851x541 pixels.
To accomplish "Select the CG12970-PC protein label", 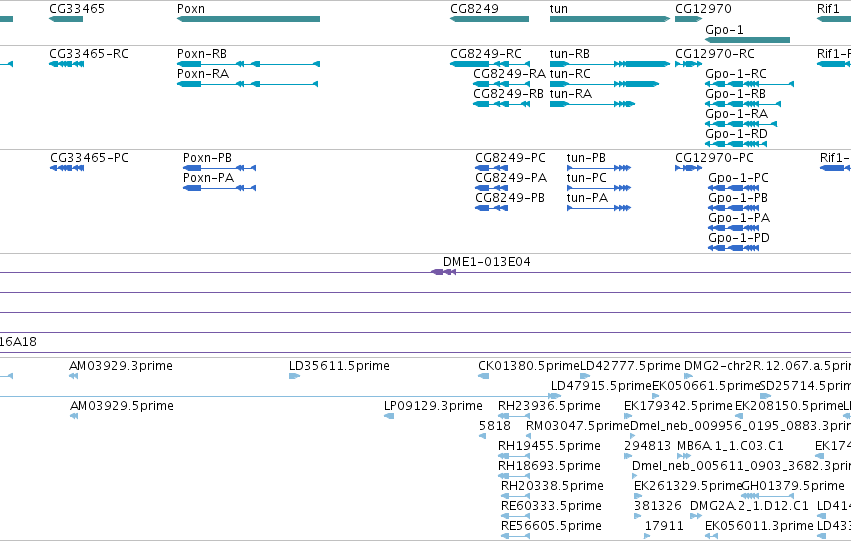I will coord(714,158).
